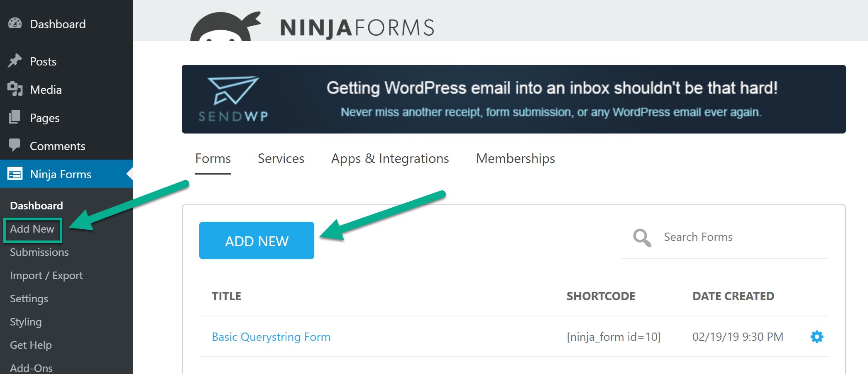Image resolution: width=868 pixels, height=374 pixels.
Task: Switch to the Services tab
Action: (281, 159)
